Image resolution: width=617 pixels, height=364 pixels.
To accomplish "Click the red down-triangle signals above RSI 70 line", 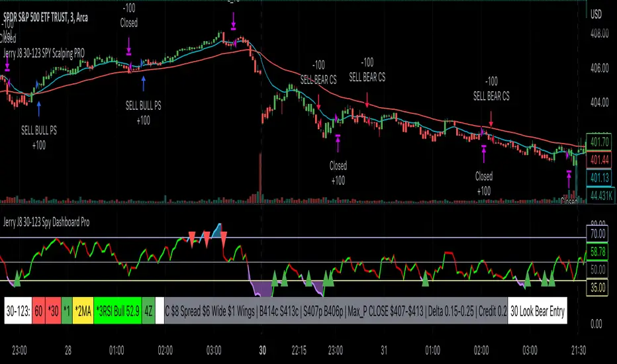I will tap(207, 240).
